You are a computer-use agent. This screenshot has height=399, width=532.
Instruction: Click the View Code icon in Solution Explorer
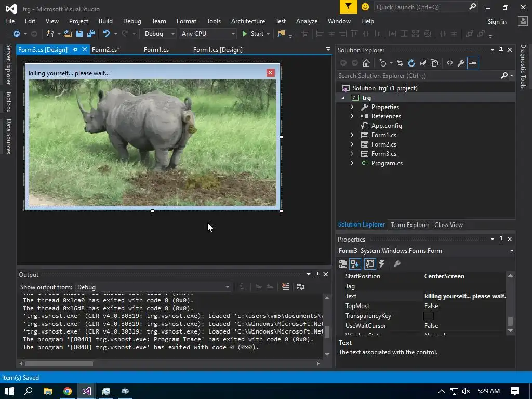tap(450, 63)
